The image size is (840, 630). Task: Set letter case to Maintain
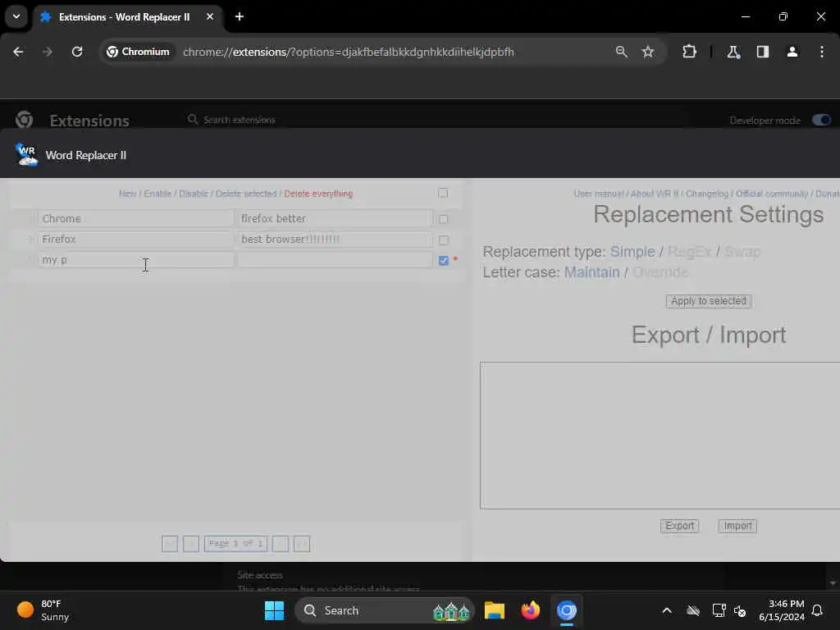[x=592, y=272]
